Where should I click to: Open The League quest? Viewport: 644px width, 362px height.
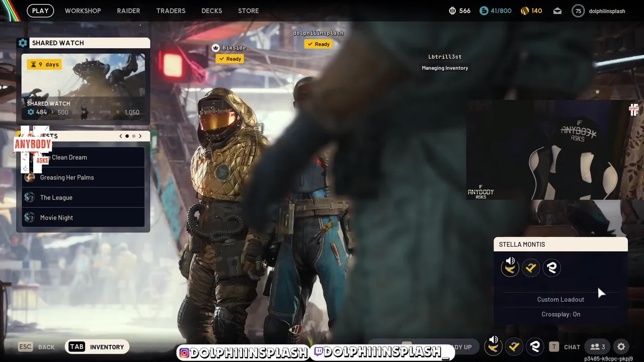pos(83,197)
